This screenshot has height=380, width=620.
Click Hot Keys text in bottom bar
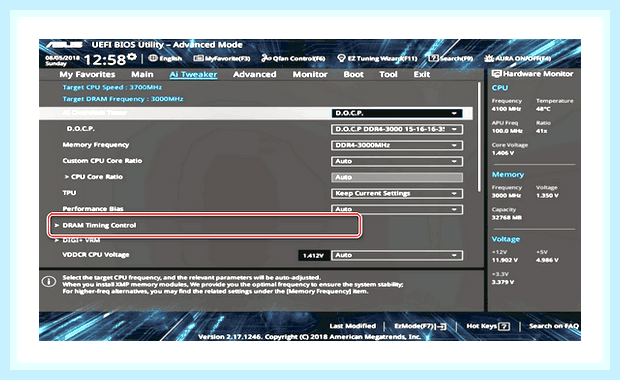481,326
